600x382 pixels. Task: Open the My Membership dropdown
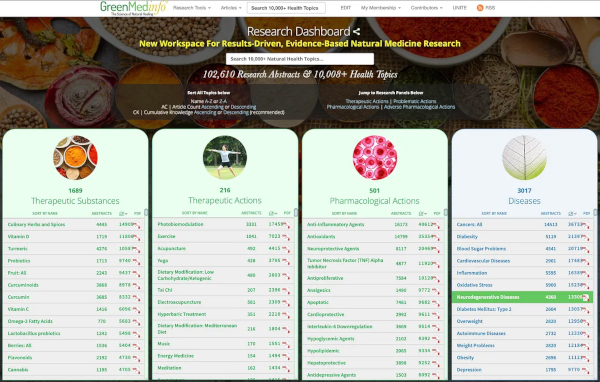coord(381,8)
